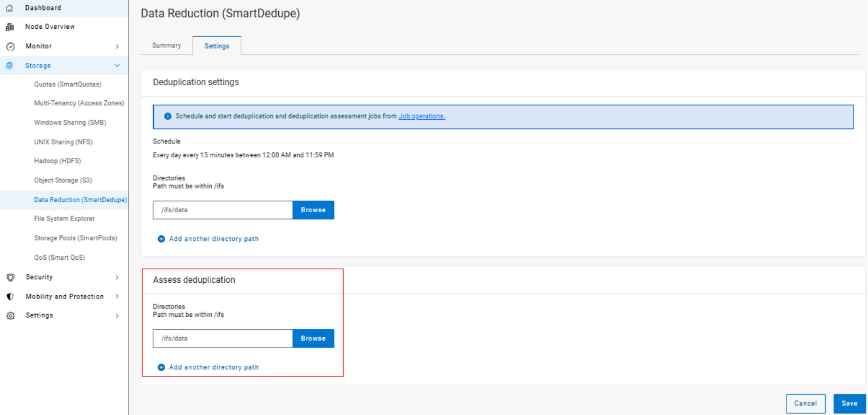
Task: Click the Security shield icon
Action: (x=10, y=278)
